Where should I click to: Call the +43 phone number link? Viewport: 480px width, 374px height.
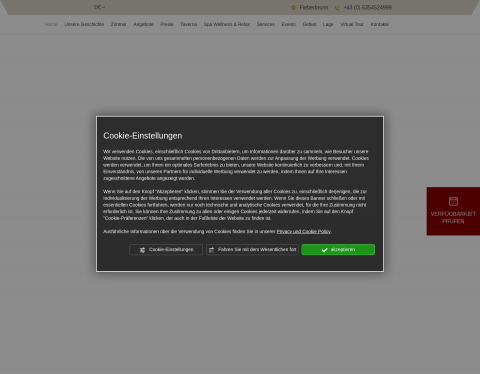pyautogui.click(x=367, y=7)
